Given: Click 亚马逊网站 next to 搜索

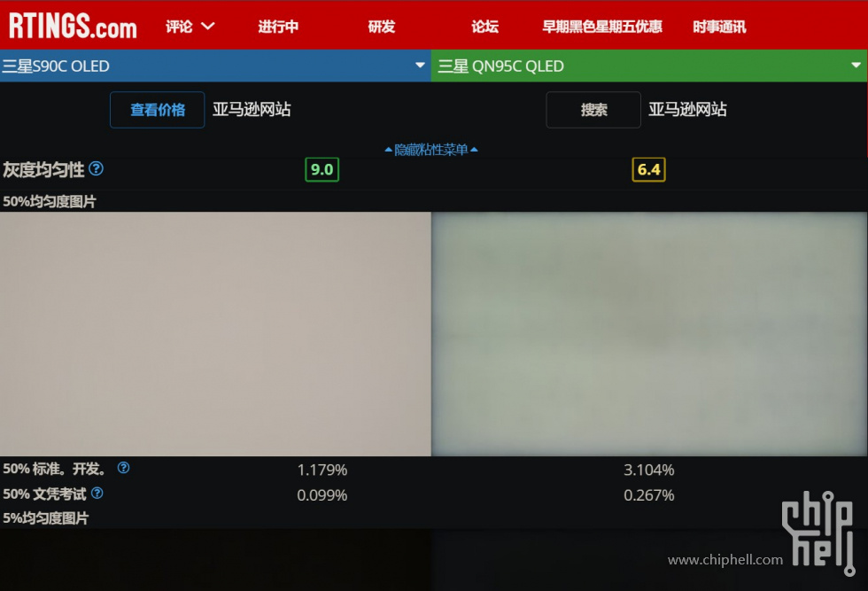Looking at the screenshot, I should click(687, 109).
